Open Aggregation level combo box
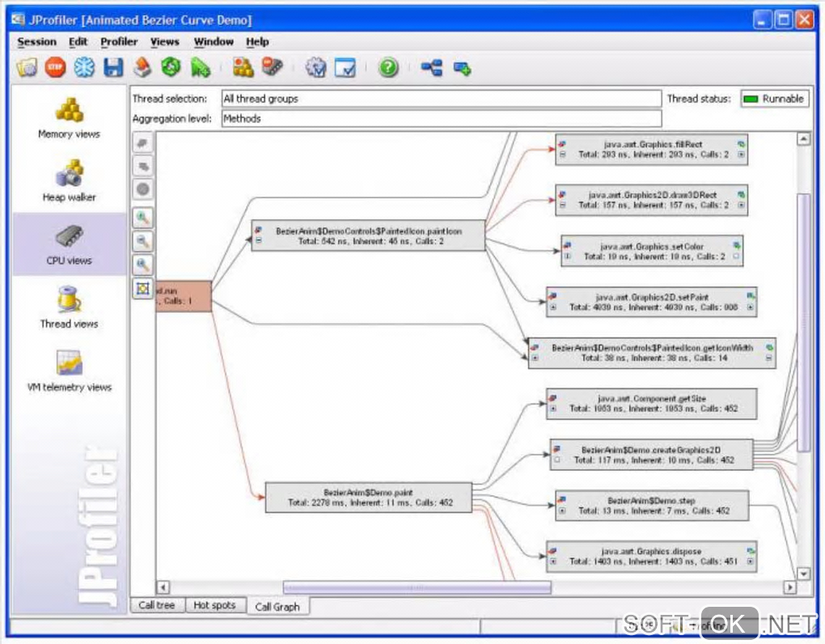825x644 pixels. click(x=442, y=118)
